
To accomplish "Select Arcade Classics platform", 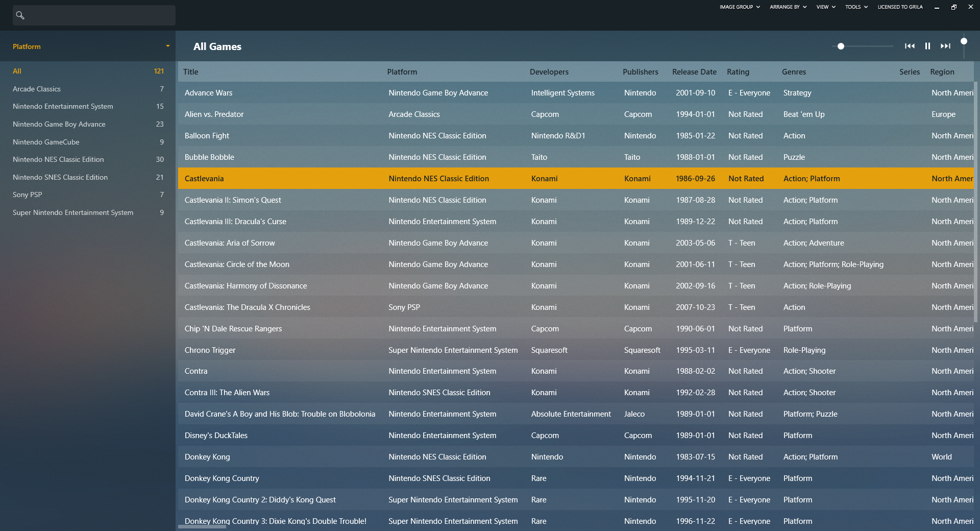I will click(x=88, y=89).
